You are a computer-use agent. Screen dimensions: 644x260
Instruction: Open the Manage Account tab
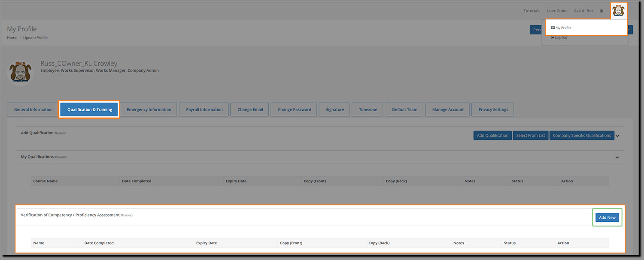pos(448,109)
